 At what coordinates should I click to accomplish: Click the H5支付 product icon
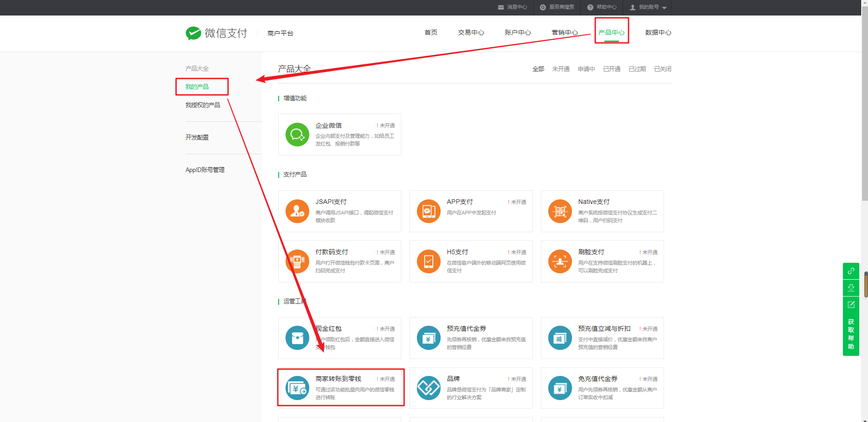tap(429, 261)
